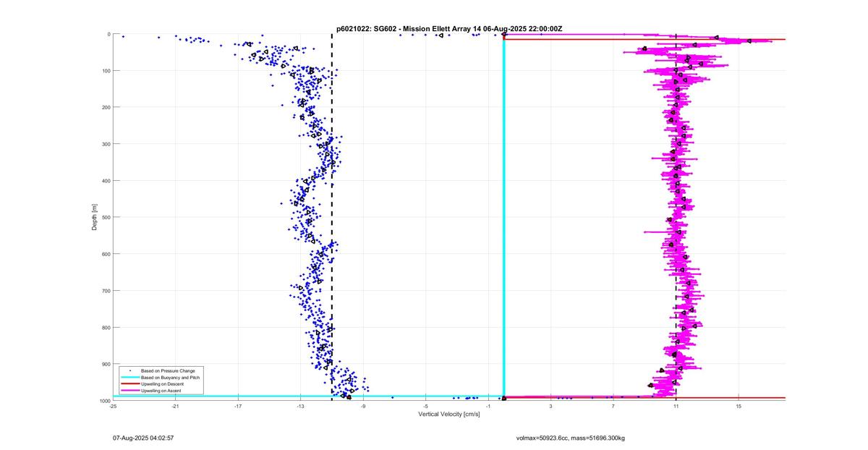Click the velocity tick label "-1"
This screenshot has width=868, height=450.
pos(488,407)
